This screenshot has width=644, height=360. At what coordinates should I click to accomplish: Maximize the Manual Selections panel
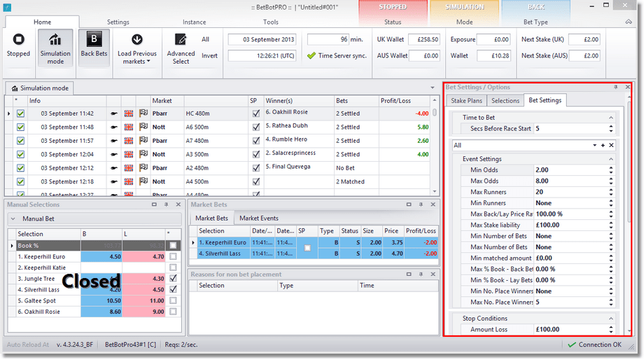pyautogui.click(x=154, y=205)
